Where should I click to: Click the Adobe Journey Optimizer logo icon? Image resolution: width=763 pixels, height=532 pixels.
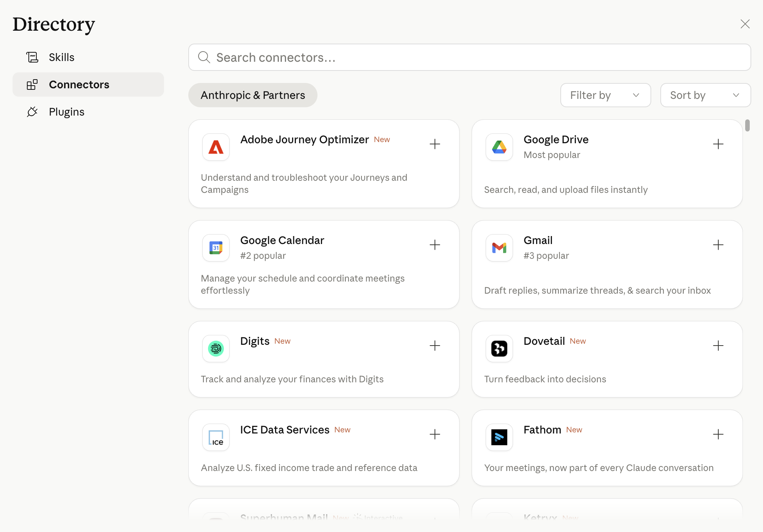[216, 147]
